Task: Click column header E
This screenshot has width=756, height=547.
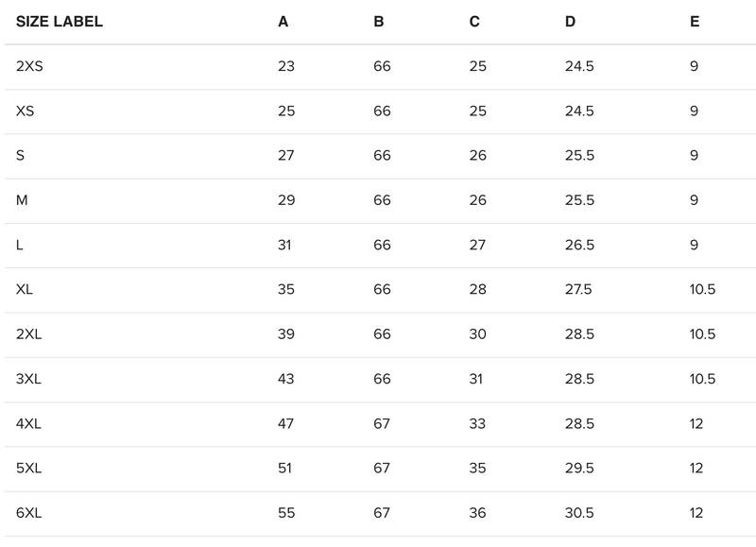Action: [x=695, y=22]
